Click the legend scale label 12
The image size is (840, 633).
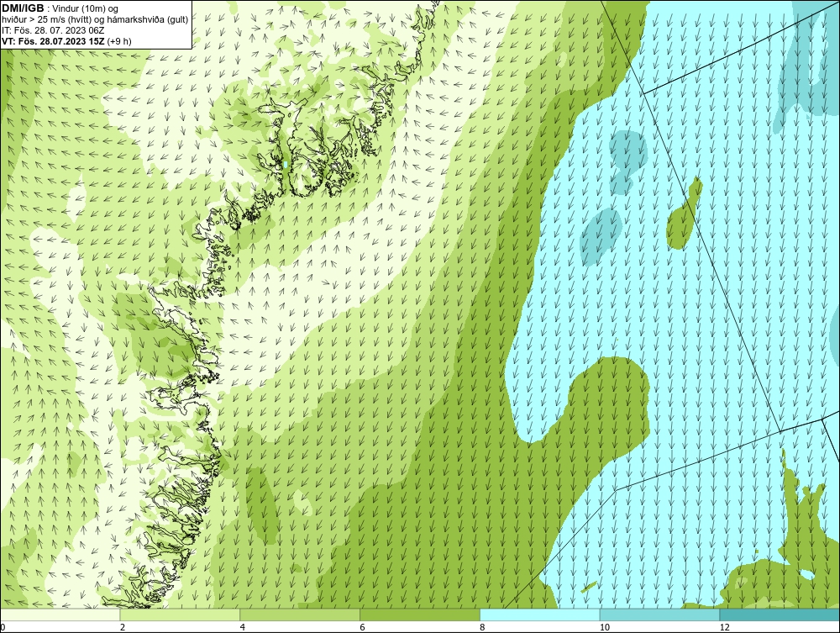(x=724, y=627)
